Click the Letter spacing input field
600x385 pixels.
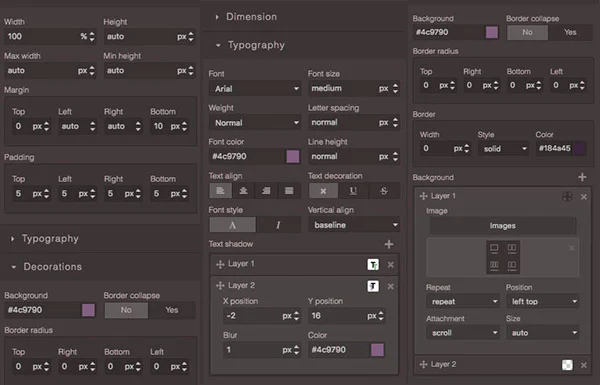[x=354, y=122]
